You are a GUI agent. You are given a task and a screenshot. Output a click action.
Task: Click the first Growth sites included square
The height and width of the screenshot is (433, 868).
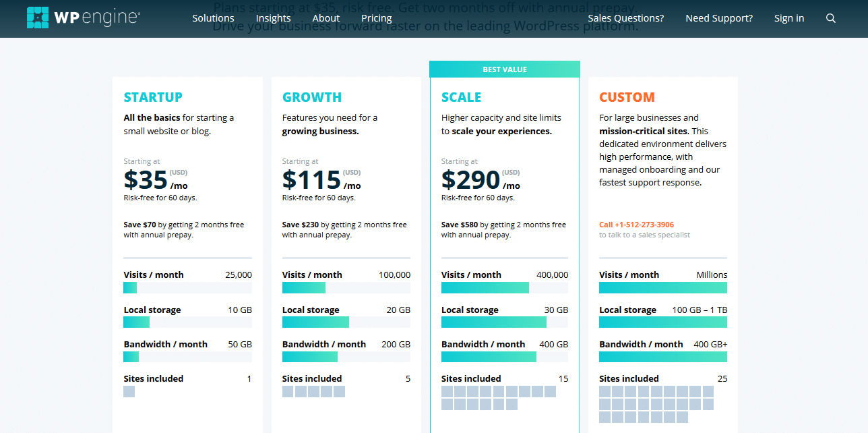[288, 391]
